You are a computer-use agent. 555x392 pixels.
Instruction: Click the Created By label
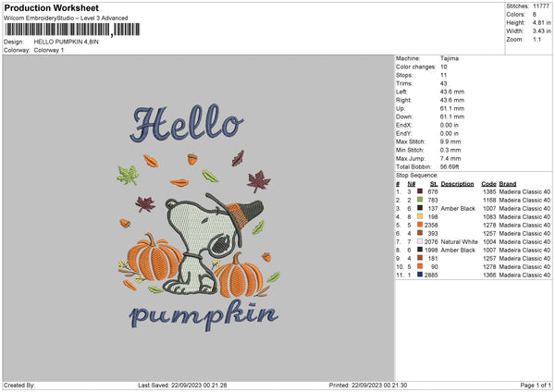point(19,385)
